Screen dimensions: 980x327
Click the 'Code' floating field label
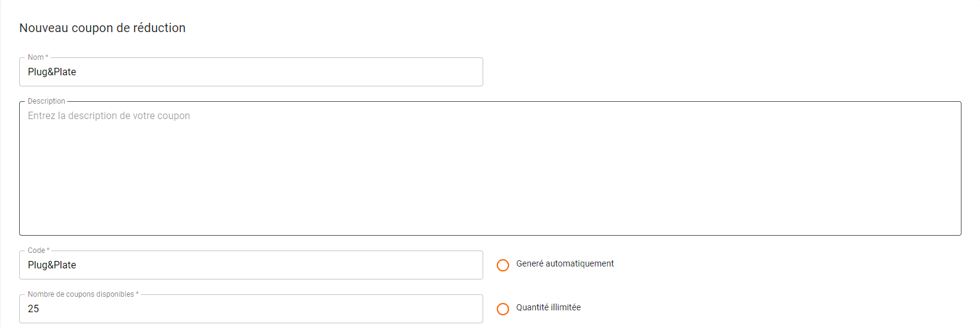point(36,250)
